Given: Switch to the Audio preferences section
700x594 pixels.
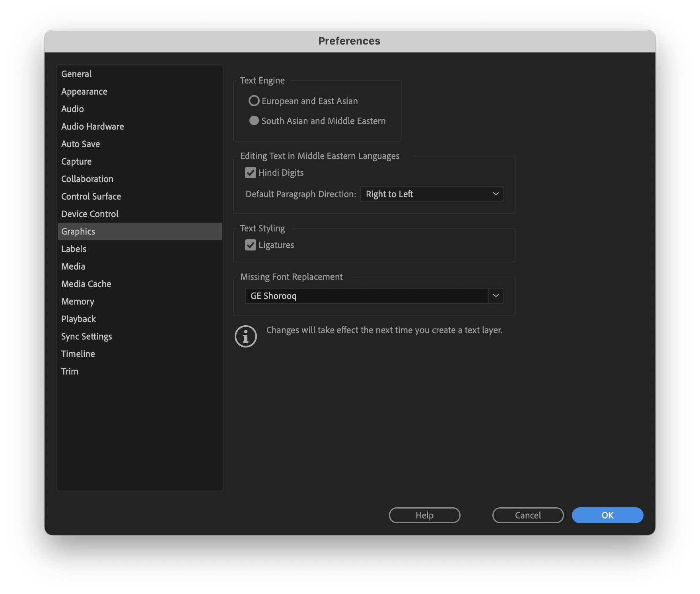Looking at the screenshot, I should pos(72,109).
